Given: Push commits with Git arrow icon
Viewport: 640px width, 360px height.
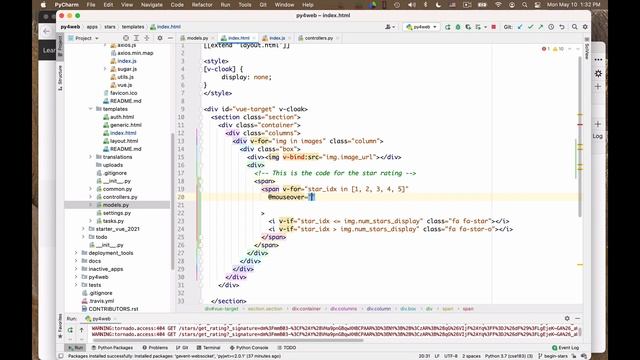Looking at the screenshot, I should tap(540, 27).
